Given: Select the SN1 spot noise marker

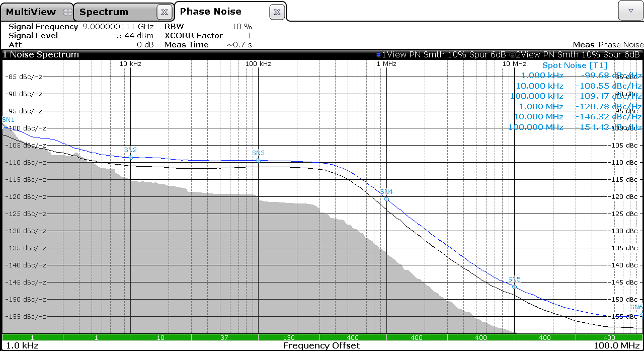Looking at the screenshot, I should click(x=4, y=127).
